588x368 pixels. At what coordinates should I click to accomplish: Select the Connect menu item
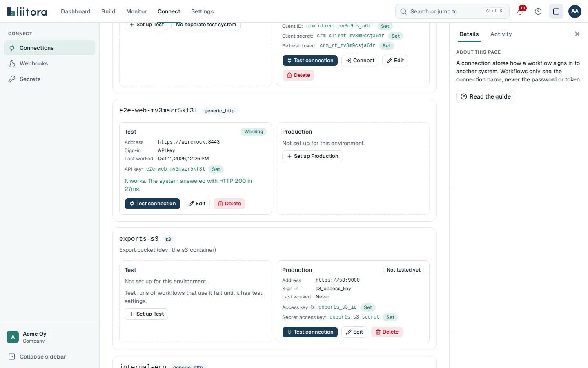click(169, 11)
